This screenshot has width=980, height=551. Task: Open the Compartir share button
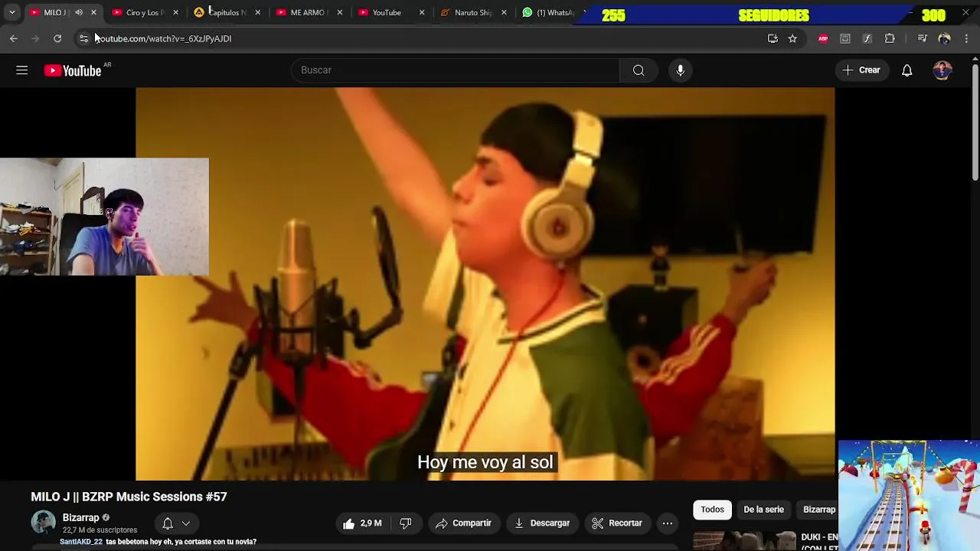(463, 523)
